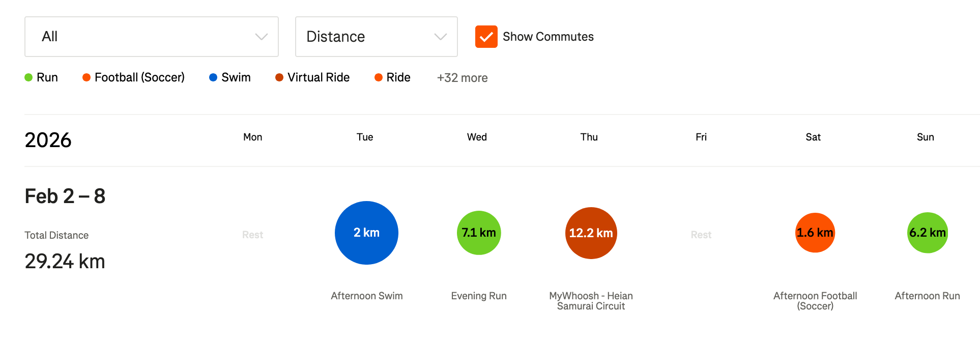Screen dimensions: 980x340
Task: Open MyWhoosh Heian Samurai Circuit activity
Action: (591, 301)
